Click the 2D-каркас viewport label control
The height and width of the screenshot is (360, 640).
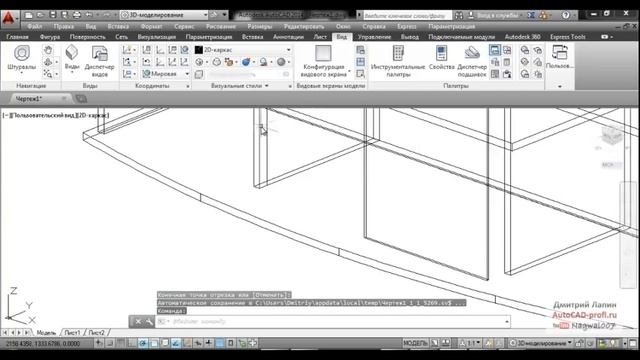(92, 116)
